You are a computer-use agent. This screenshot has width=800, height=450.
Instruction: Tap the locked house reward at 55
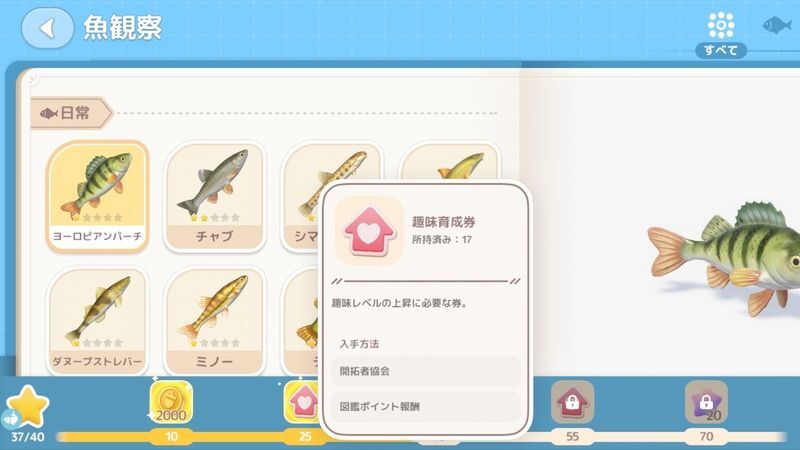pos(572,402)
